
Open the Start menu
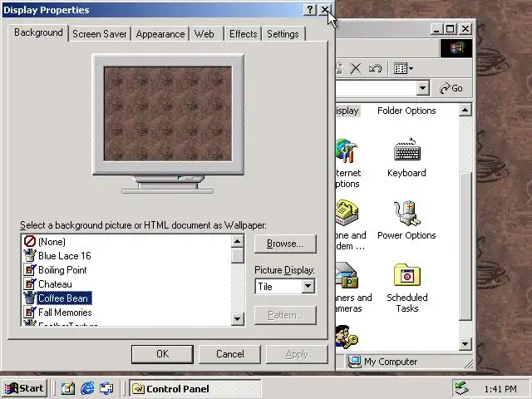point(24,388)
